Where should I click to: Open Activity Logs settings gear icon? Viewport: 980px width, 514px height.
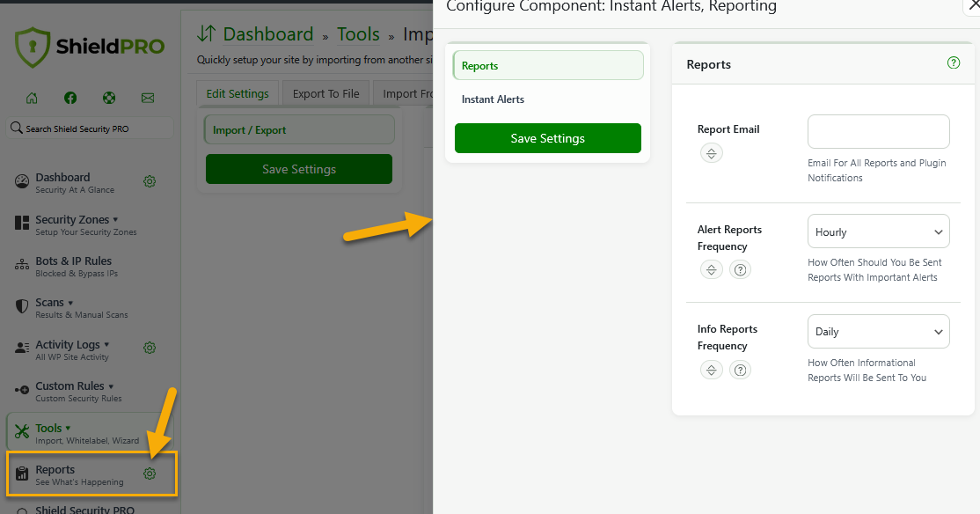[150, 348]
